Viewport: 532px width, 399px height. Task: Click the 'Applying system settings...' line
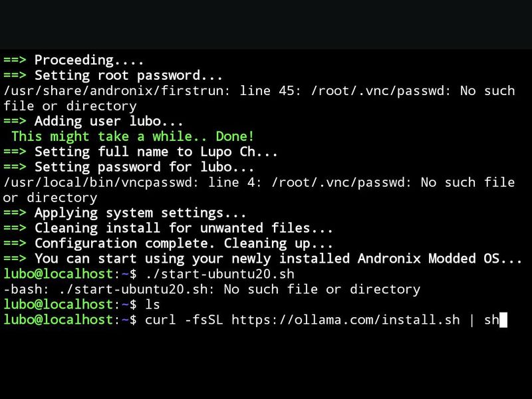(x=140, y=213)
